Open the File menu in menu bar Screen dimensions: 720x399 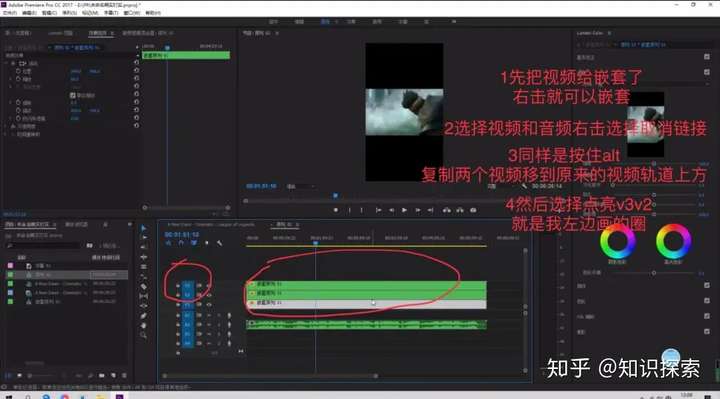(10, 13)
